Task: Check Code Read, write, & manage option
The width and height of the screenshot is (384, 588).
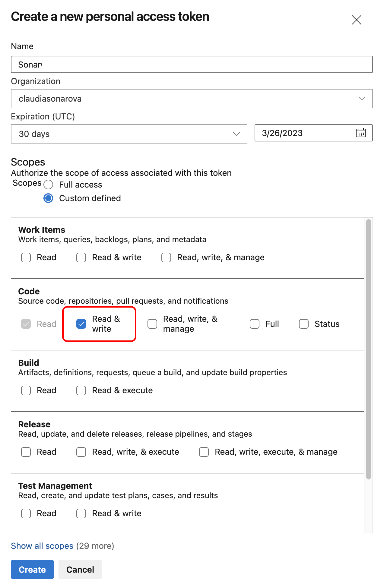Action: [x=152, y=324]
